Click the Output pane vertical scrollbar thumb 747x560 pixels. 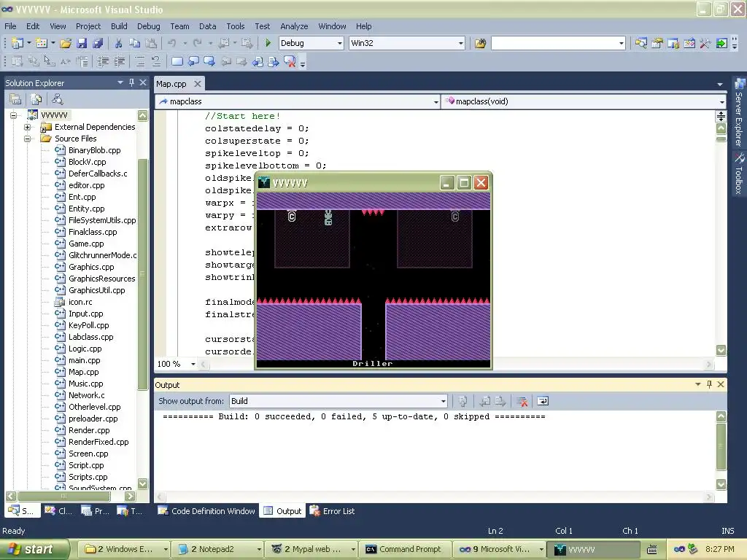(721, 446)
